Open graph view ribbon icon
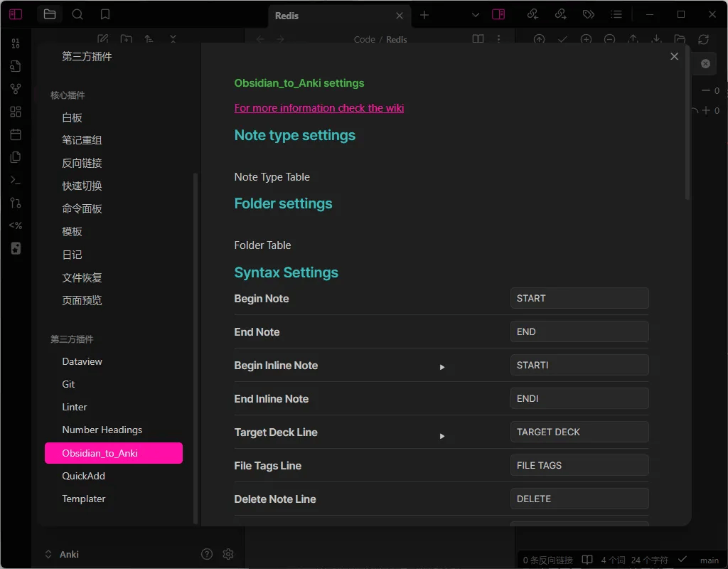 coord(16,89)
